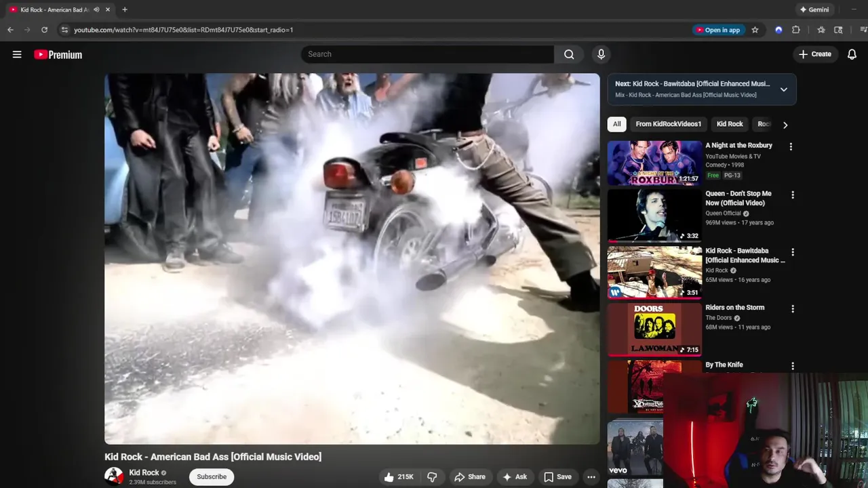The width and height of the screenshot is (868, 488).
Task: Click the Create button
Action: pyautogui.click(x=815, y=54)
